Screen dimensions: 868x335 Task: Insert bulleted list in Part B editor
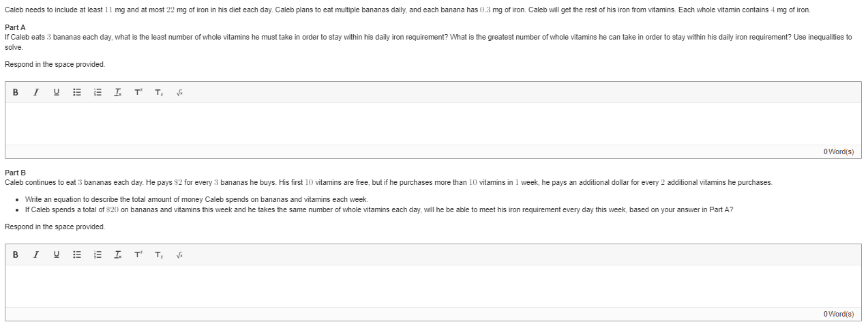pos(77,254)
